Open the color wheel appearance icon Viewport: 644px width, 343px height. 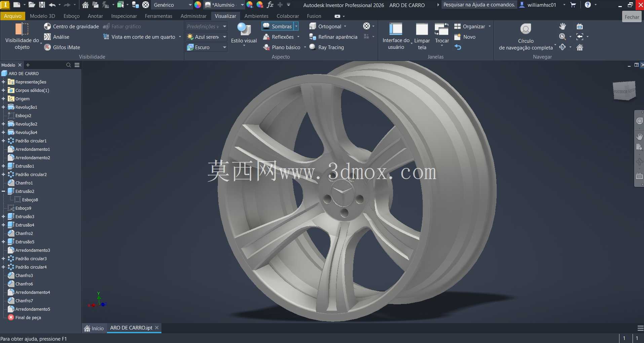[198, 5]
